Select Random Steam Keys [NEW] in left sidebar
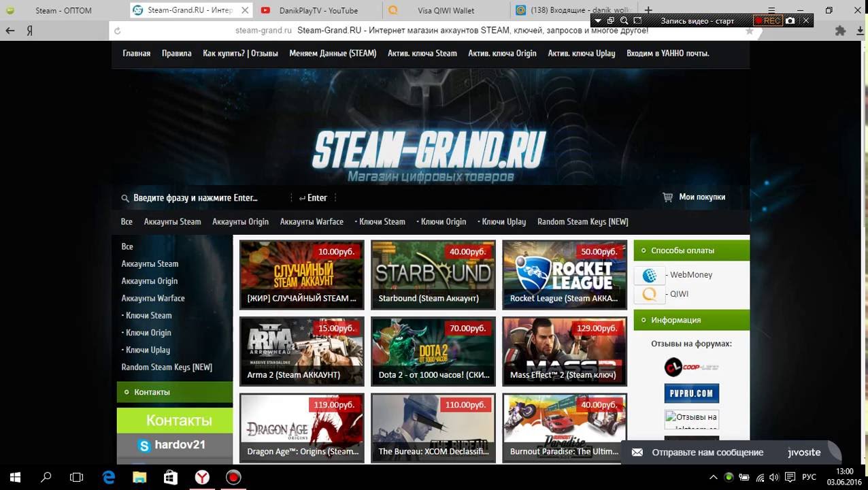This screenshot has height=490, width=868. click(167, 367)
